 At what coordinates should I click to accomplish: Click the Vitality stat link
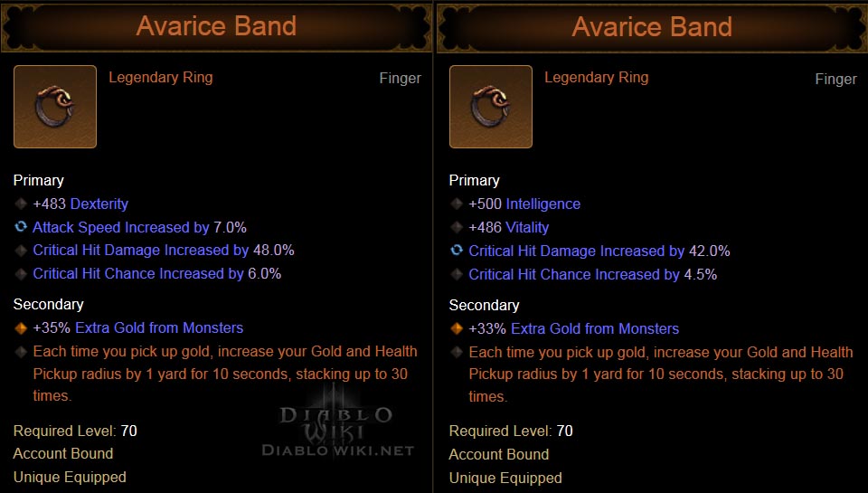[x=527, y=227]
